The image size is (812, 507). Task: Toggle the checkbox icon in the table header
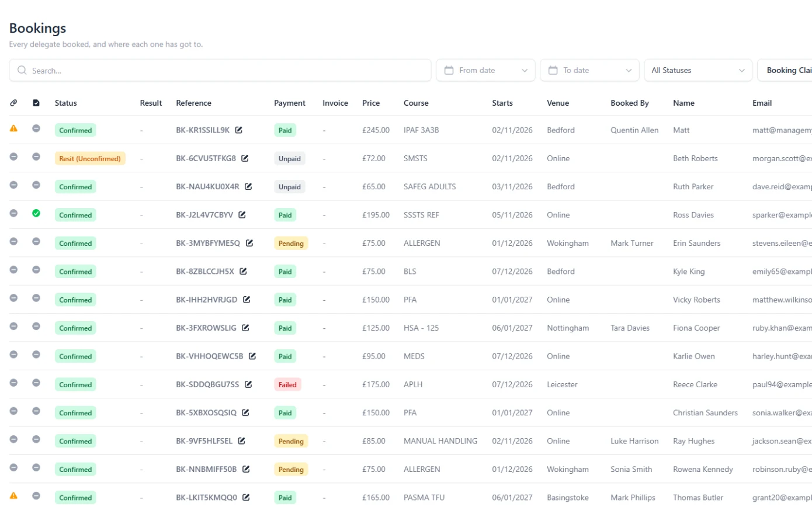click(36, 103)
